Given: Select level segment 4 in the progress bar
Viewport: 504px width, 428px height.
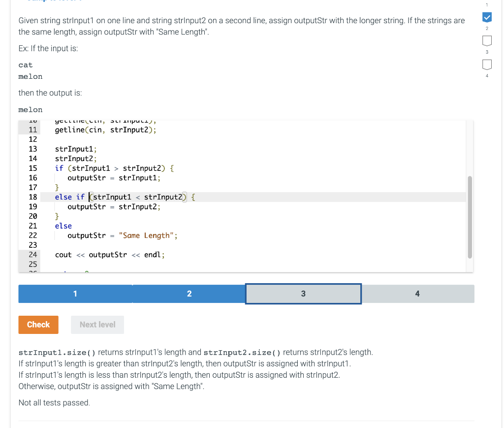Looking at the screenshot, I should tap(417, 294).
